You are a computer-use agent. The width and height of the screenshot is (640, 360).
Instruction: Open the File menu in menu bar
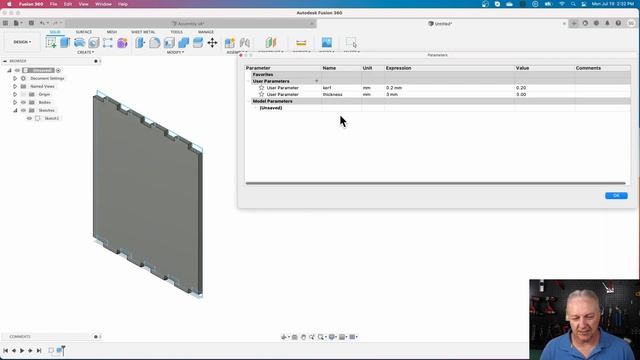coord(53,4)
